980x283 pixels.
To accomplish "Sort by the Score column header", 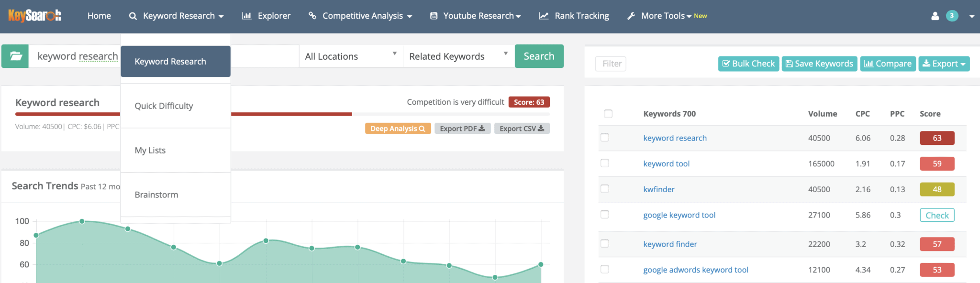I will coord(930,114).
